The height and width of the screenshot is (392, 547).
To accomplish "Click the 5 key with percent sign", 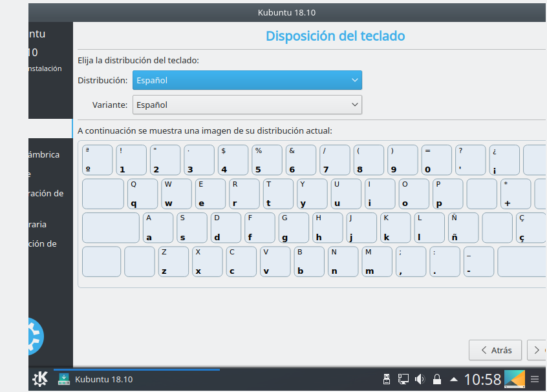I will 267,160.
